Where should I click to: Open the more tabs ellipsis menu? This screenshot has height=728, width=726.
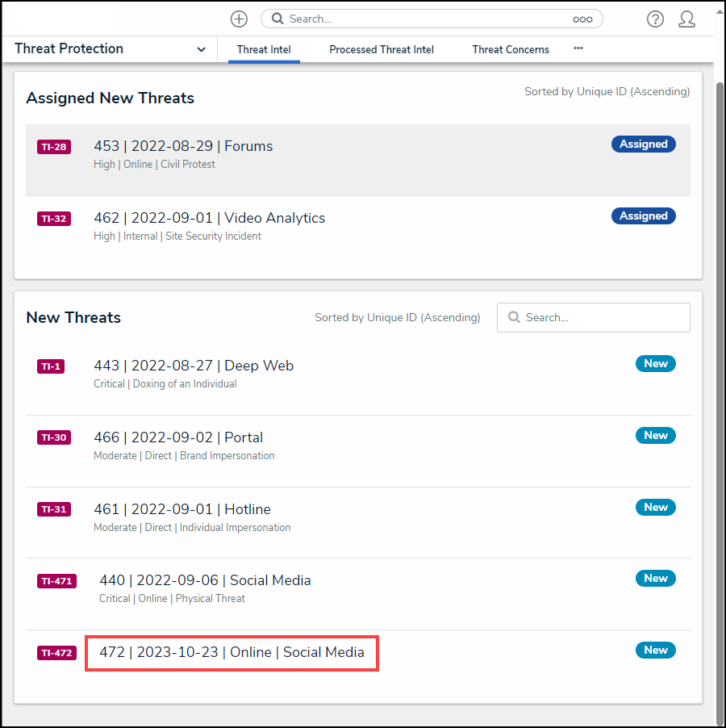578,48
